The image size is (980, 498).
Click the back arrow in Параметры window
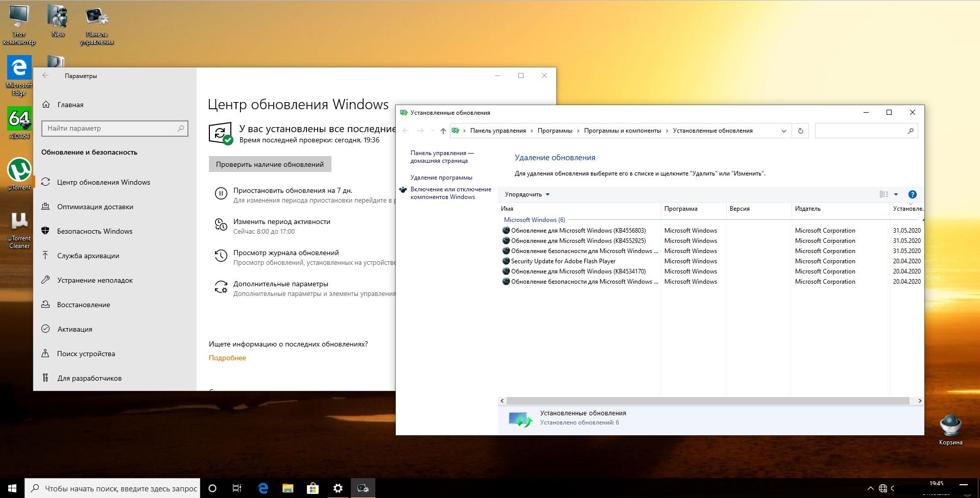[x=45, y=76]
